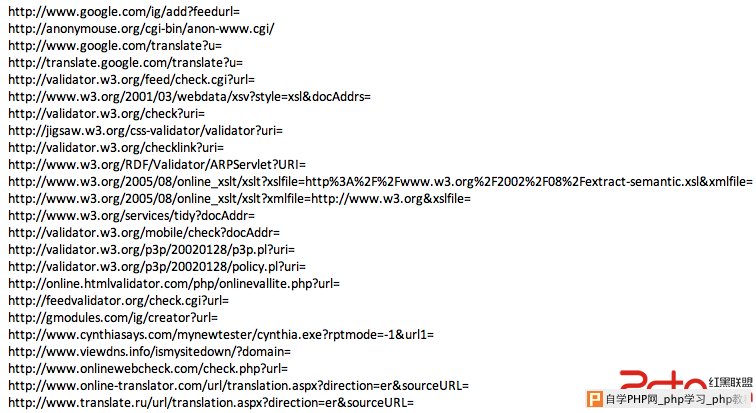Click the RDF/Validator/ARPServlet URL line
The image size is (756, 413).
tap(157, 165)
